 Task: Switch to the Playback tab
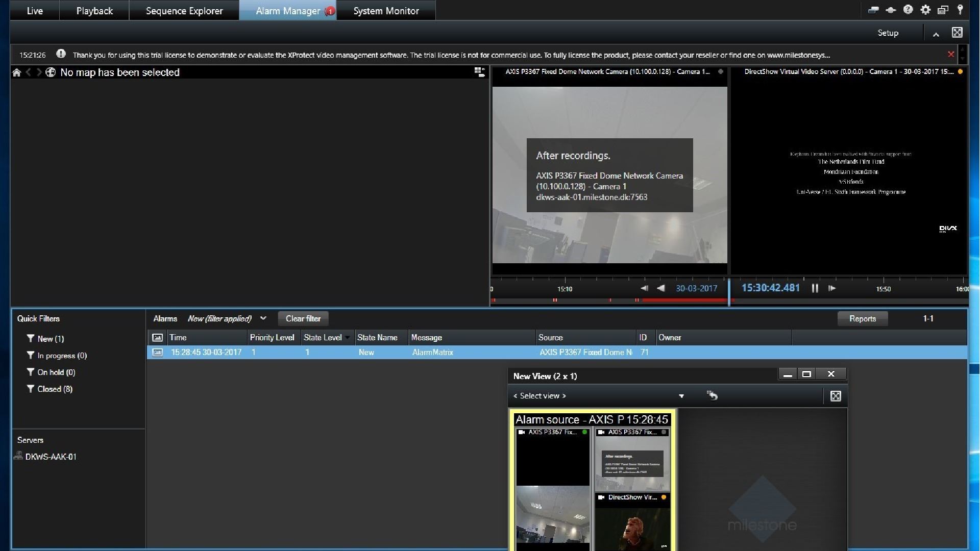point(94,11)
